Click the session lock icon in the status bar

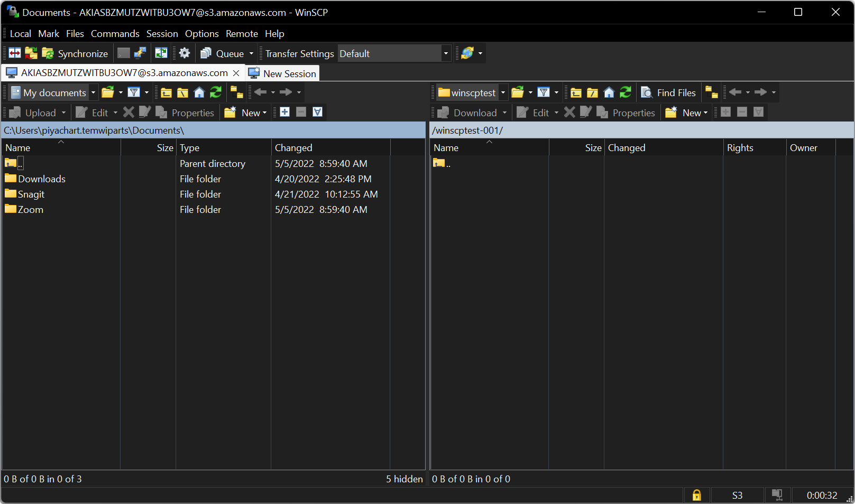[697, 495]
